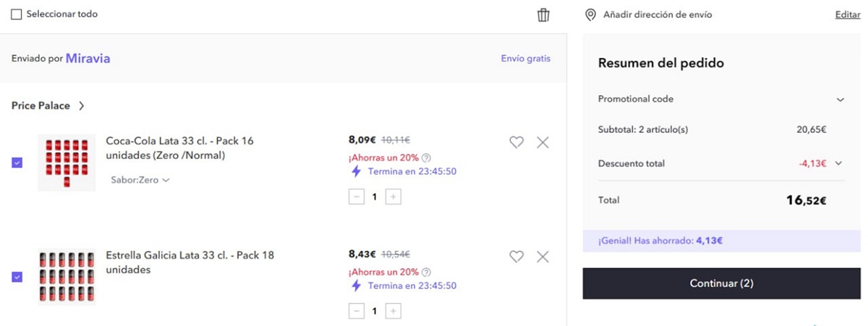
Task: Decrease Estrella Galicia quantity with minus button
Action: (x=357, y=311)
